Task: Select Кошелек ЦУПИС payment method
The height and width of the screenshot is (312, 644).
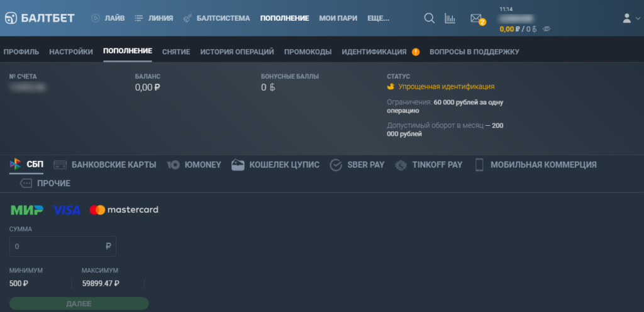Action: [x=284, y=165]
